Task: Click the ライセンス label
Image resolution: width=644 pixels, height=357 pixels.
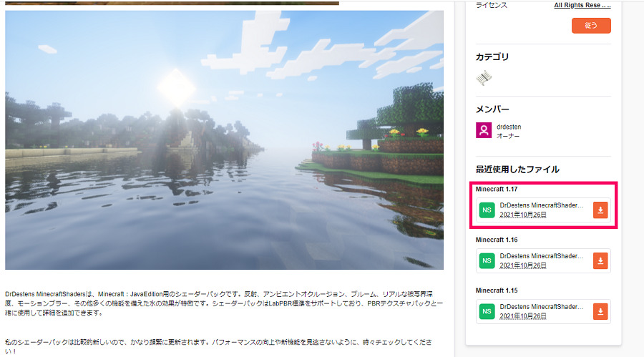Action: click(491, 5)
